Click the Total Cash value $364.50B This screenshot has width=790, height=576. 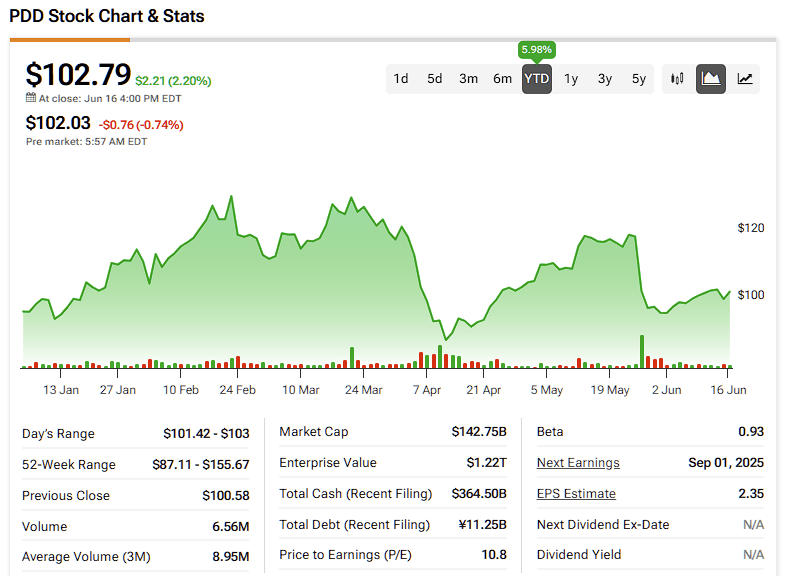click(x=479, y=493)
